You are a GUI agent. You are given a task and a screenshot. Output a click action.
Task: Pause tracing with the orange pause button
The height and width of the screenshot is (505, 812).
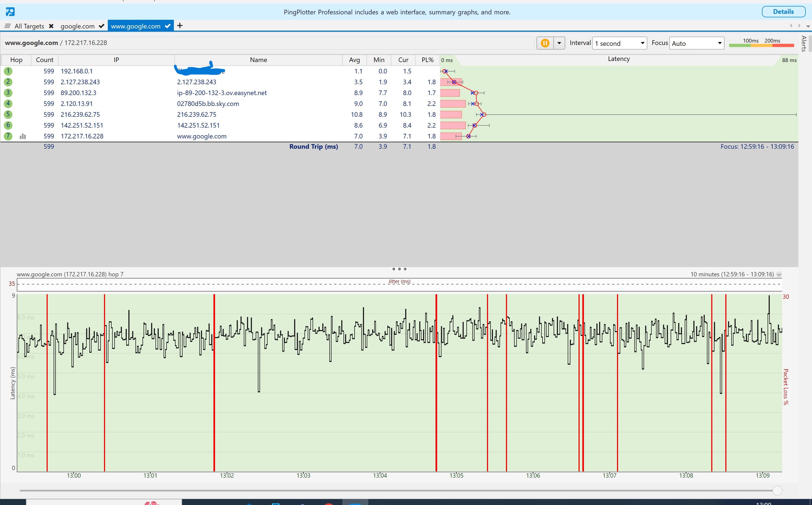545,43
